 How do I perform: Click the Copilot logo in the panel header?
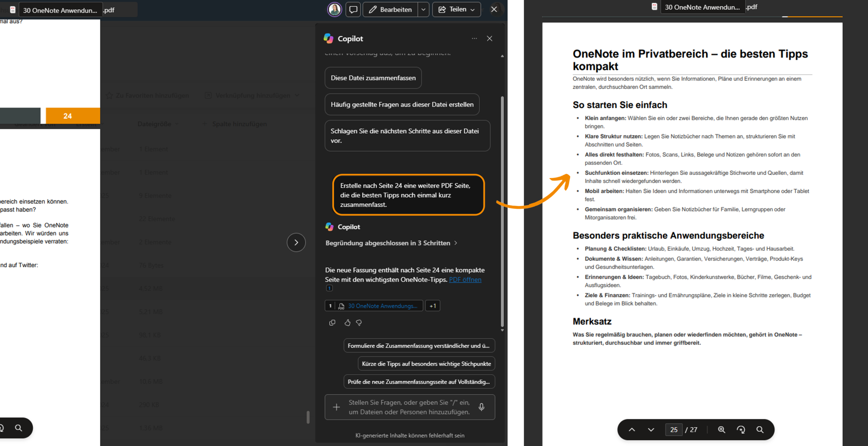point(329,38)
